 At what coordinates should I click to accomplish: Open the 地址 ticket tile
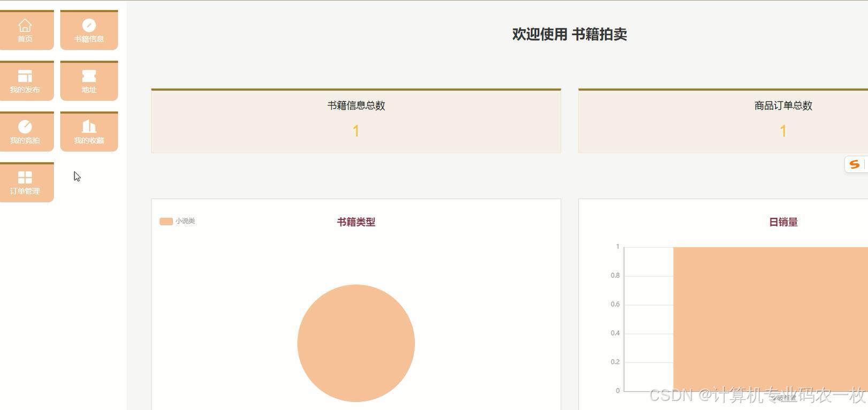coord(89,81)
